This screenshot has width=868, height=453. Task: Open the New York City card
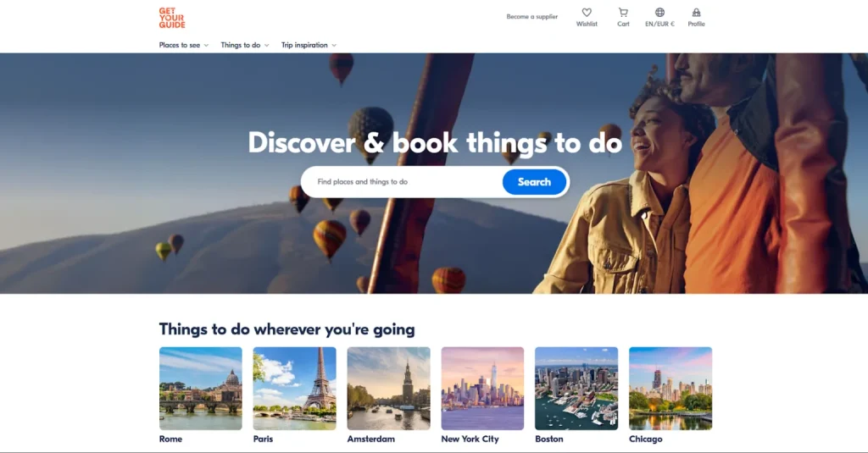[x=482, y=395]
